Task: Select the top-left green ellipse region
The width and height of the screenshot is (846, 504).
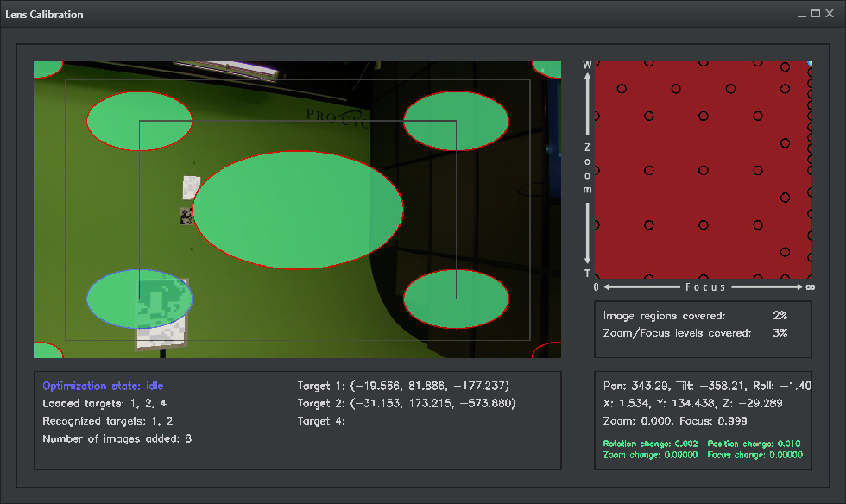Action: point(139,120)
